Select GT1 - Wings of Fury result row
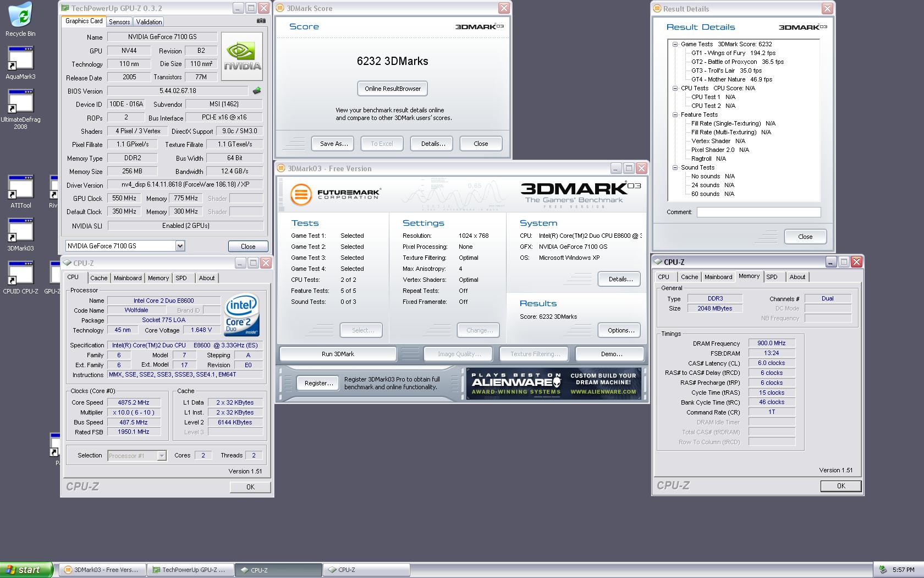Viewport: 924px width, 578px height. point(733,53)
